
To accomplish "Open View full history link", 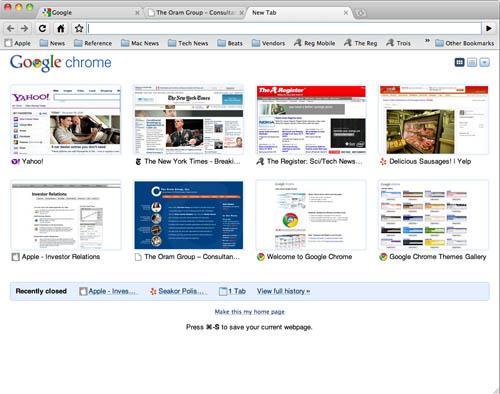I will pyautogui.click(x=283, y=291).
